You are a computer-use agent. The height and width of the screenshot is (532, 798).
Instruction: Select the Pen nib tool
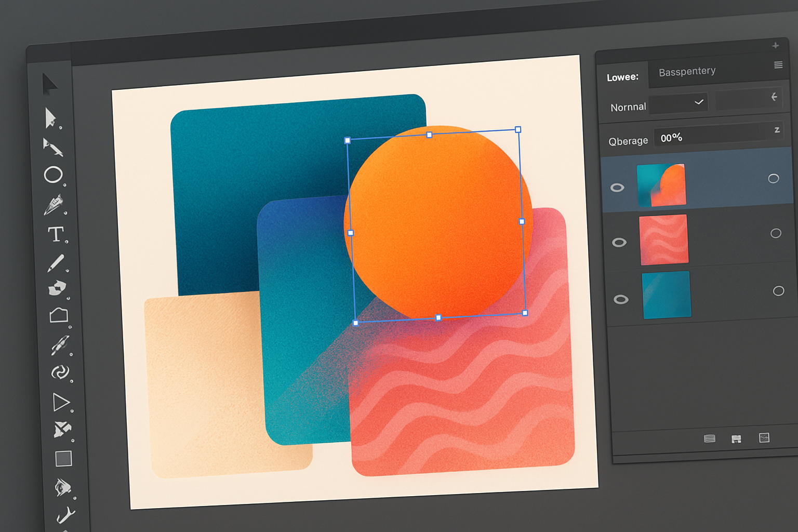click(x=54, y=204)
